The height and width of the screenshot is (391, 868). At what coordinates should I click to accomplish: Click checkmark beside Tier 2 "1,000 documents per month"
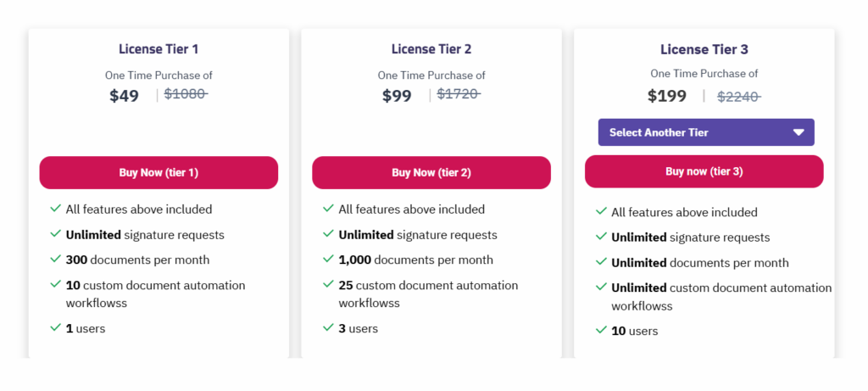coord(328,259)
